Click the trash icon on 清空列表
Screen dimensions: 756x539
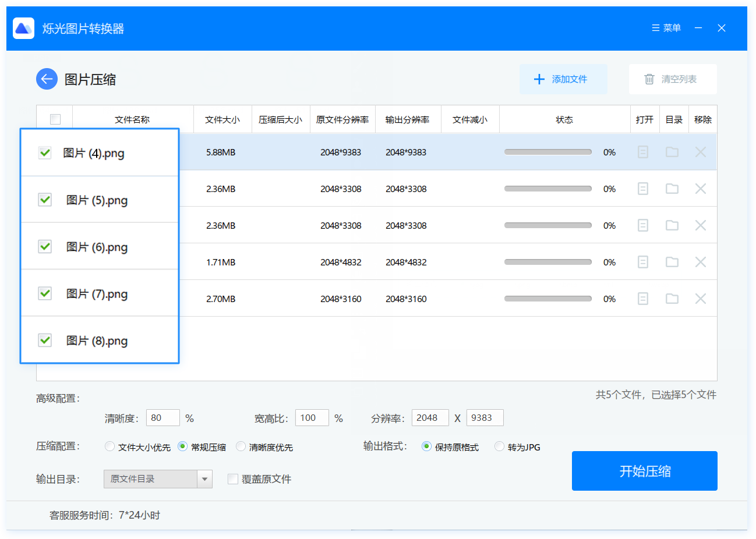click(649, 79)
